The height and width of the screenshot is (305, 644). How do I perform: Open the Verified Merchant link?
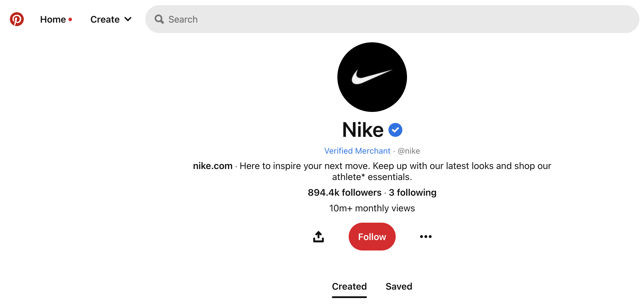pos(357,151)
